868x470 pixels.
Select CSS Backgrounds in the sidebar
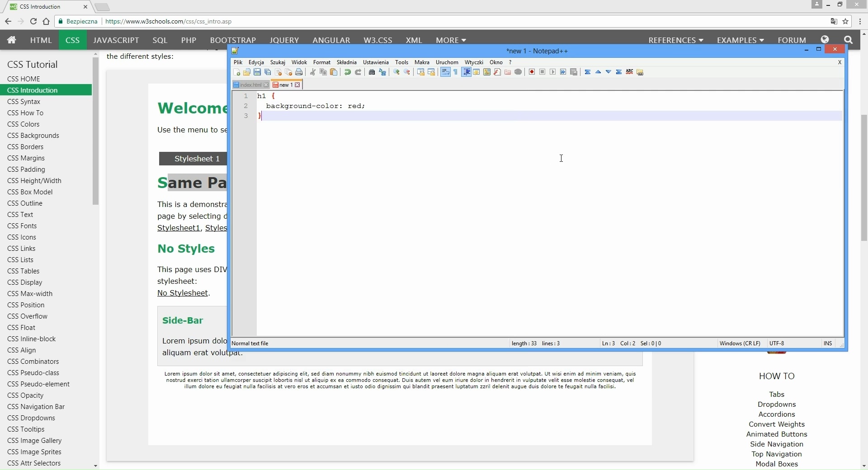(33, 135)
